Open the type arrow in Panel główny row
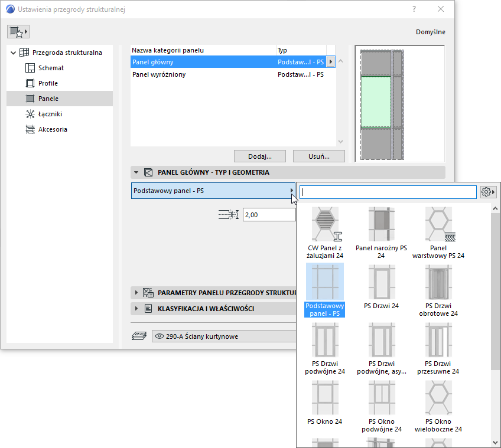 click(x=330, y=62)
